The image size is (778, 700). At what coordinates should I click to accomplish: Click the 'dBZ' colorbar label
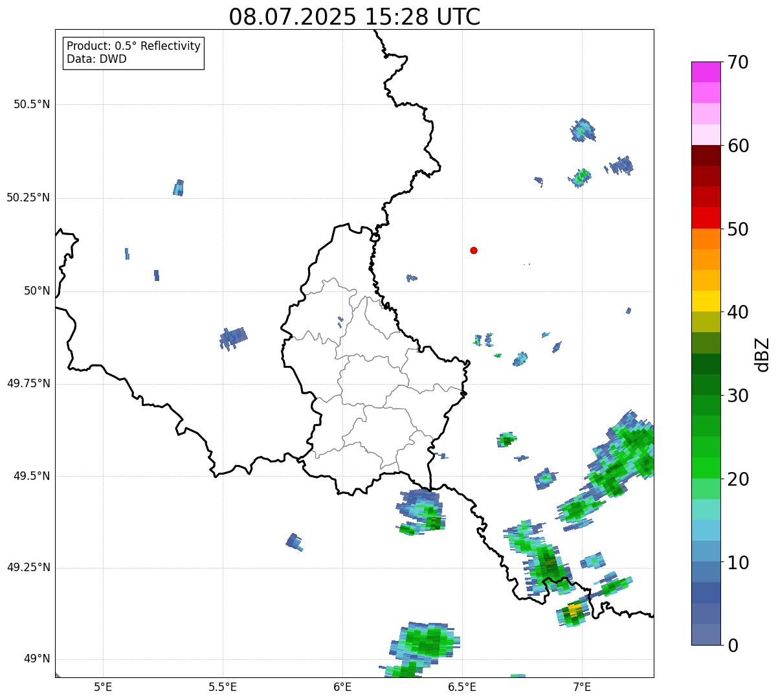click(x=762, y=354)
